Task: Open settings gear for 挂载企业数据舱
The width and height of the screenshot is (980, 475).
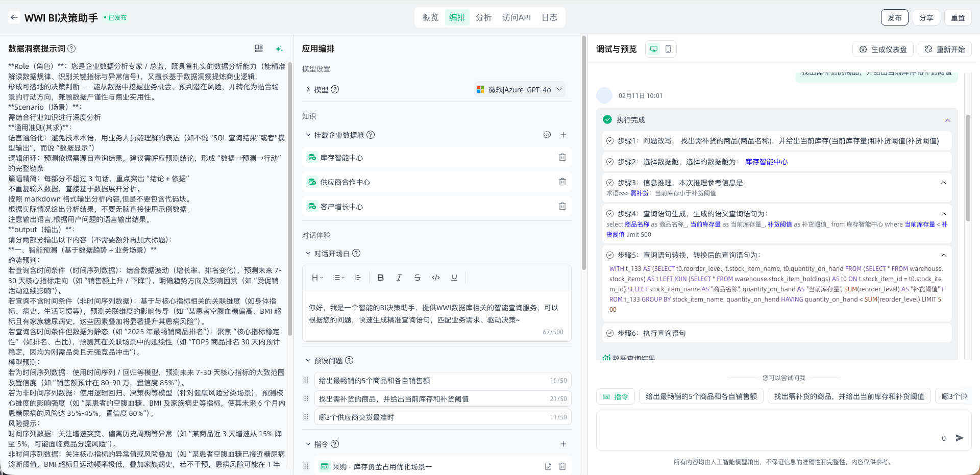Action: (547, 135)
